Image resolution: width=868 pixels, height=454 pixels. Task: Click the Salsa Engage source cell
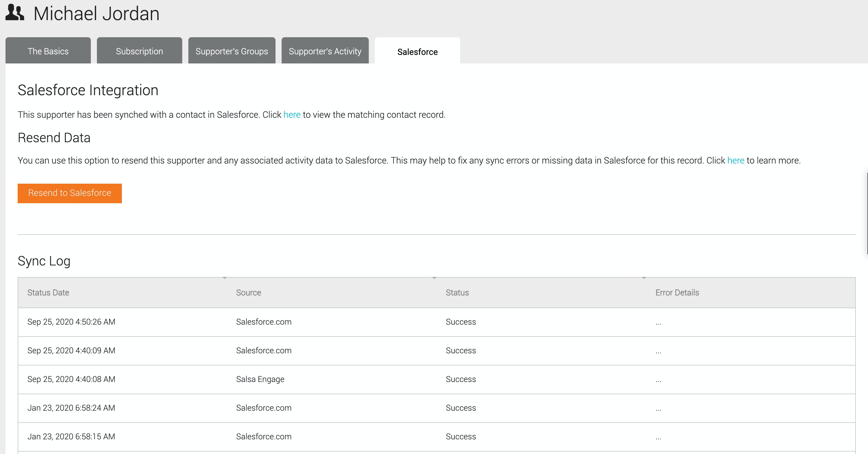coord(260,379)
